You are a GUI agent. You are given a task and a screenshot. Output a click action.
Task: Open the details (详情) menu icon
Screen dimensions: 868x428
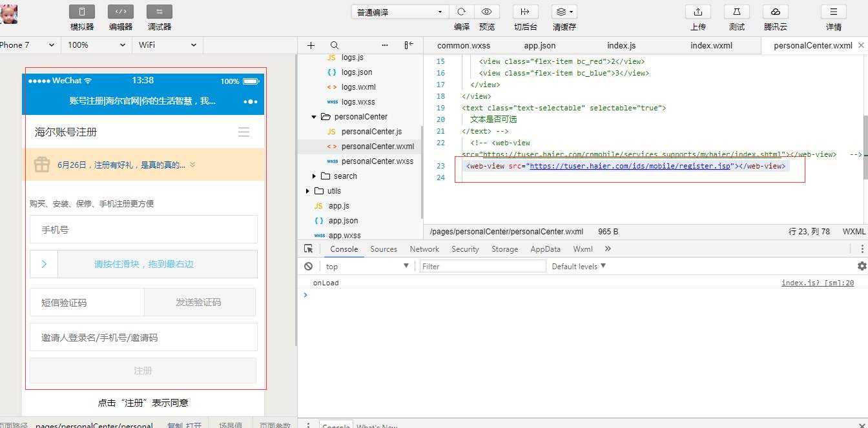[x=834, y=12]
